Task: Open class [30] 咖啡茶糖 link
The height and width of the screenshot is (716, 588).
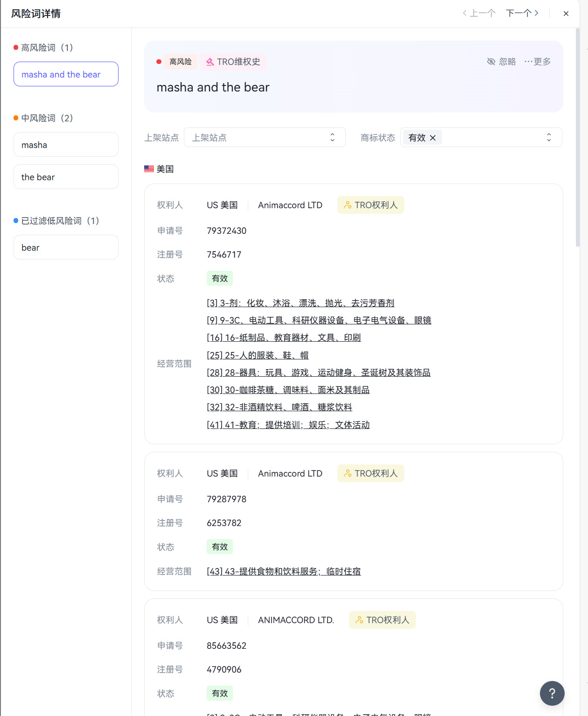Action: (288, 390)
